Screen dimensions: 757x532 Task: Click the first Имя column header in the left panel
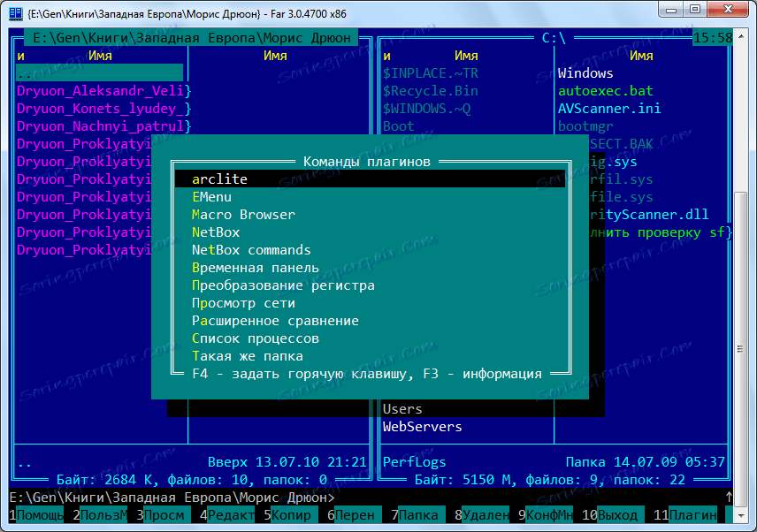coord(100,56)
